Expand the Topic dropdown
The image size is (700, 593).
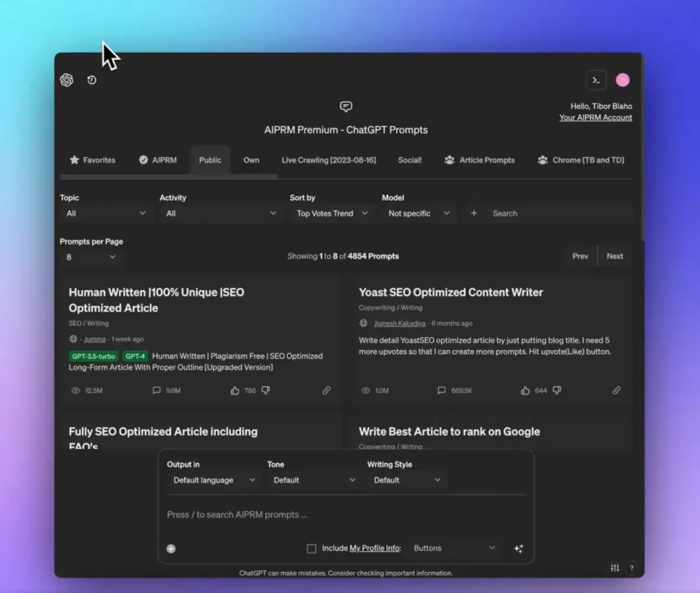pyautogui.click(x=106, y=213)
